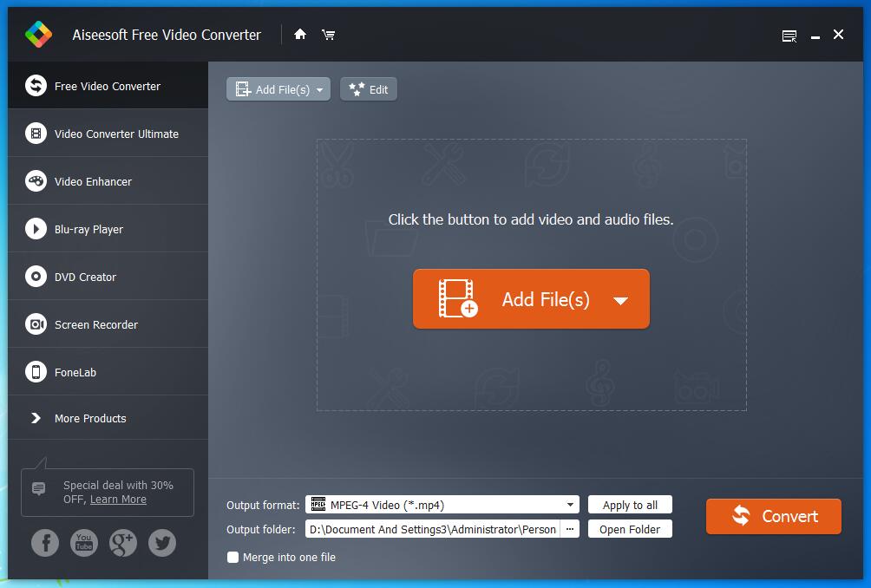Open the Twitter social icon
The image size is (871, 588).
click(x=162, y=543)
